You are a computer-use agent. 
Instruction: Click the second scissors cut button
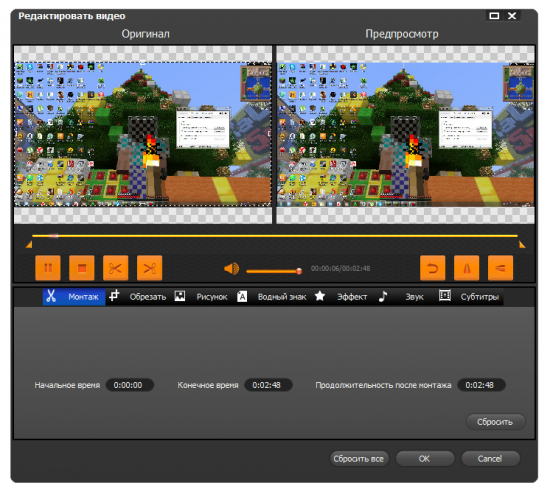click(149, 268)
